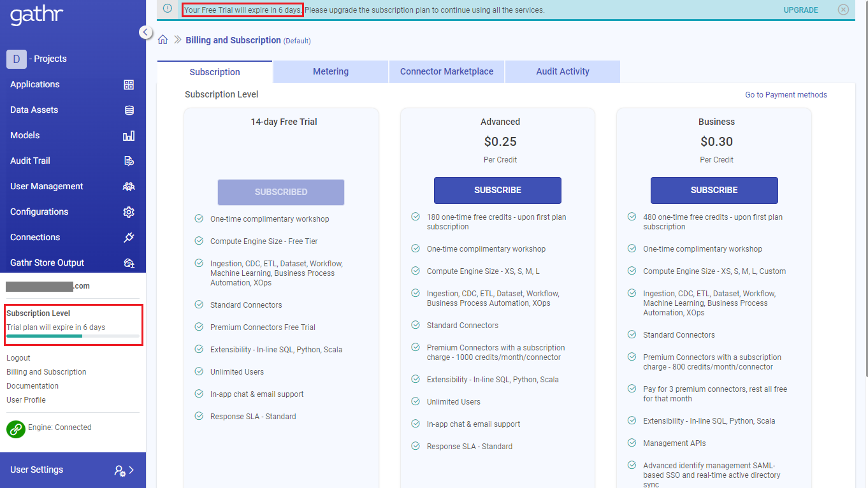The width and height of the screenshot is (868, 488).
Task: Click check icon beside Pay for 3 premium connectors
Action: coord(632,389)
